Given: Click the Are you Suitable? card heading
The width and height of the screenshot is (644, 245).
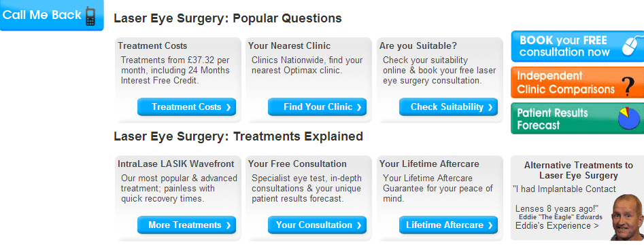Looking at the screenshot, I should pos(418,46).
